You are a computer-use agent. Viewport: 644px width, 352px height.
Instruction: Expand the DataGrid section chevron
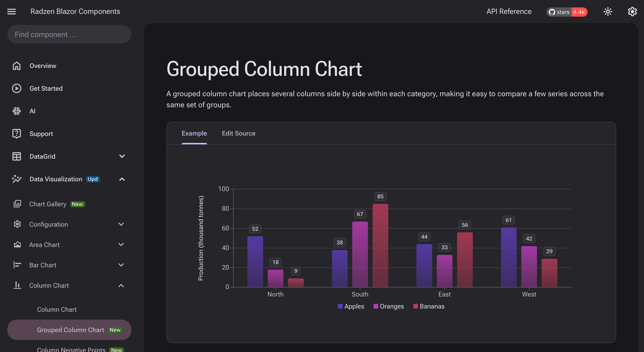point(122,156)
